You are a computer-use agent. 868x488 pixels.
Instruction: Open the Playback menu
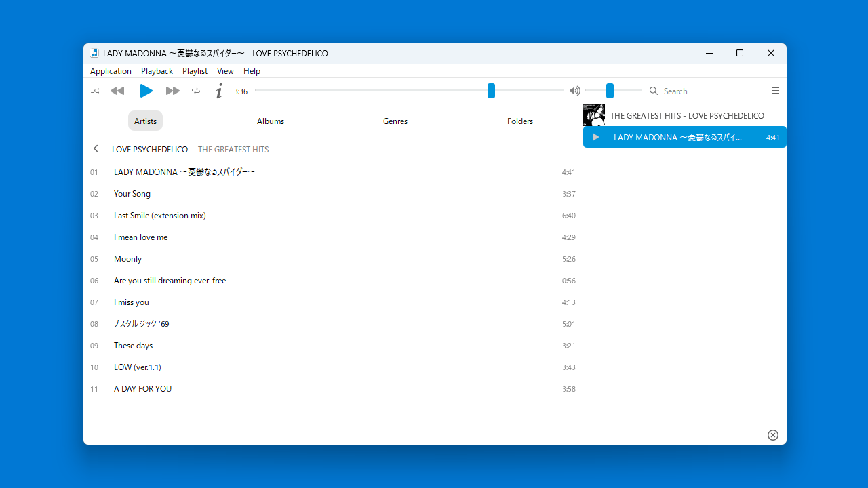[157, 71]
